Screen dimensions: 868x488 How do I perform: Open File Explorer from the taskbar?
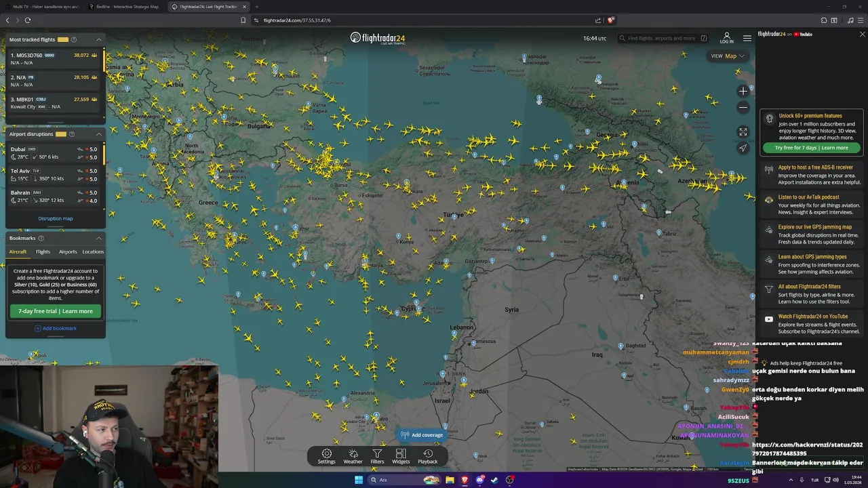coord(449,480)
